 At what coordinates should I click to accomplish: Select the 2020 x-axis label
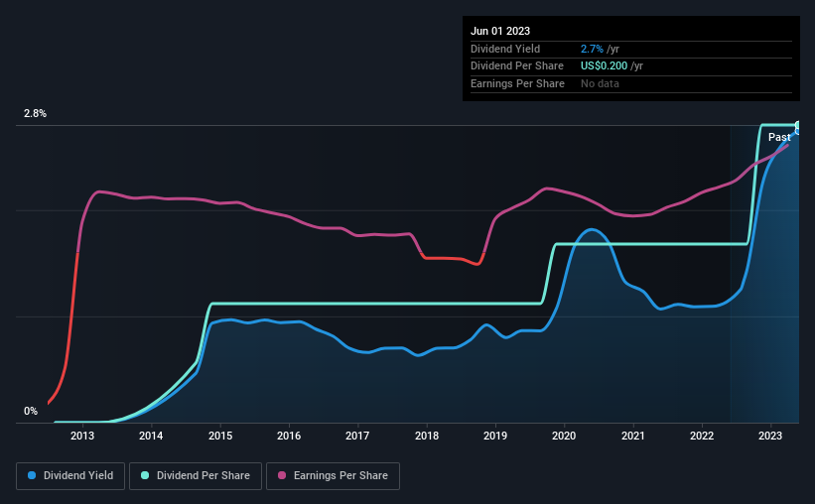pyautogui.click(x=564, y=436)
